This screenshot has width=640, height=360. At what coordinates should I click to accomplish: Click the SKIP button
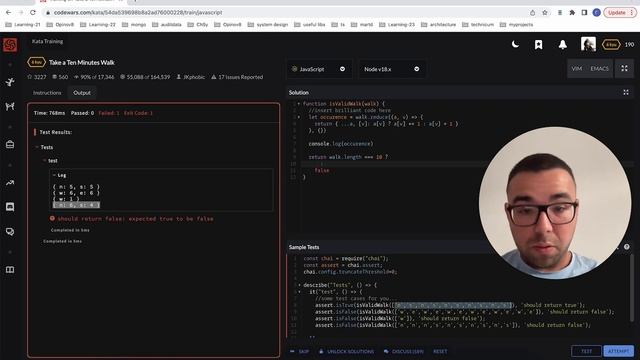300,351
